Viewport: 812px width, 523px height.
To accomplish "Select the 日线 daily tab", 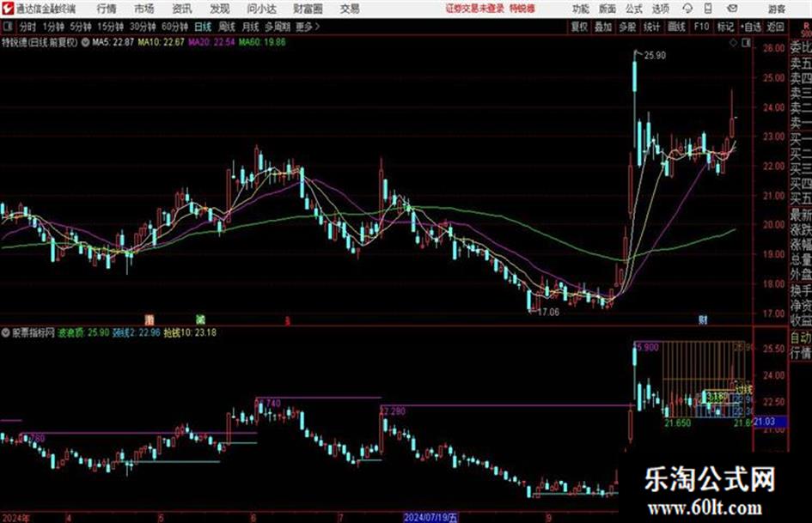I will coord(203,27).
